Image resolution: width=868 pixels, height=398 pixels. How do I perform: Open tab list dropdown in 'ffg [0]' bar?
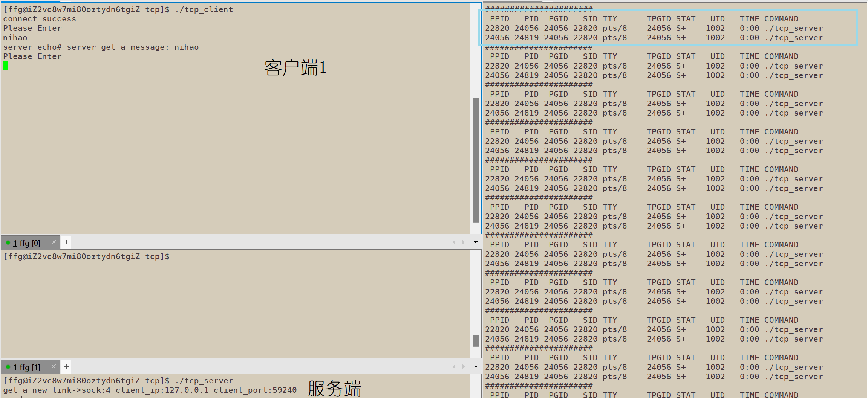point(476,242)
